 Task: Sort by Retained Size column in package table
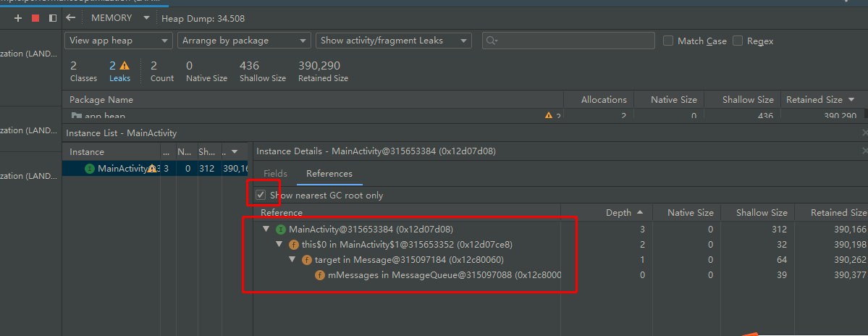[x=819, y=100]
